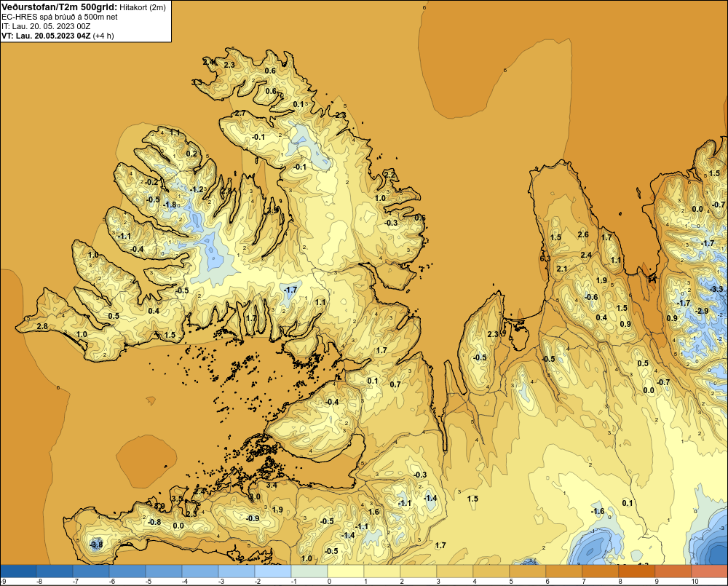Select the legend swatch between 2 and 3
Image resolution: width=728 pixels, height=586 pixels.
419,571
